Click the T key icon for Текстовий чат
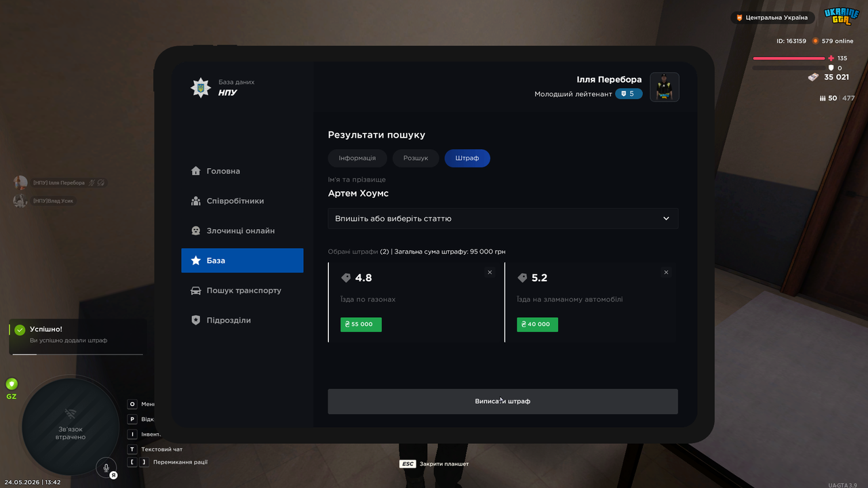 point(132,449)
